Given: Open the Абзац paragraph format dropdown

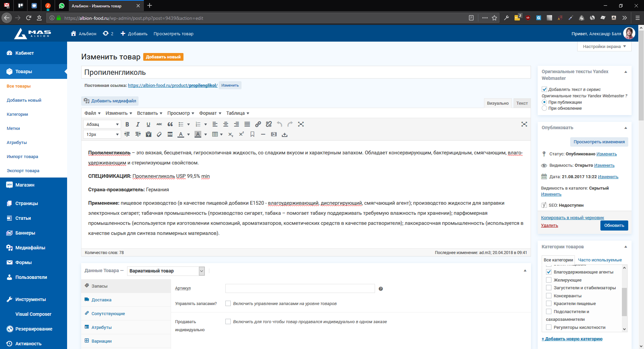Looking at the screenshot, I should coord(102,124).
